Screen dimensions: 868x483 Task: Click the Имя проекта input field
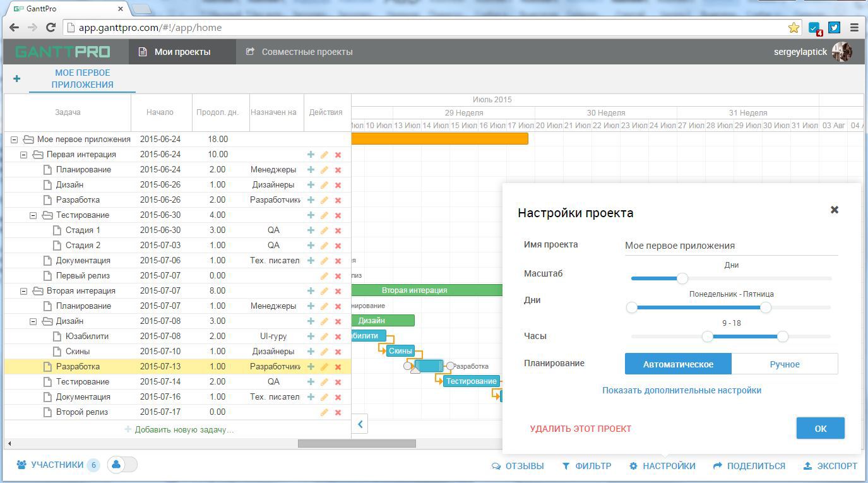tap(732, 246)
